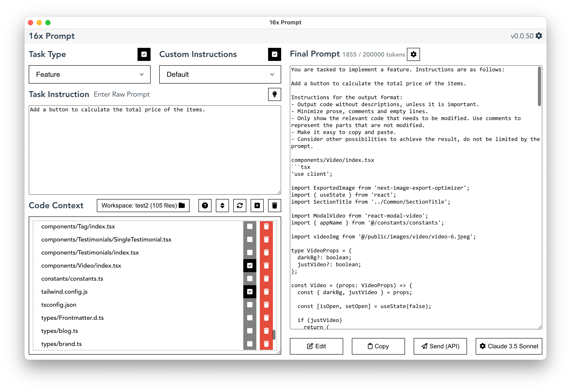Click the Send (API) button

click(x=440, y=346)
